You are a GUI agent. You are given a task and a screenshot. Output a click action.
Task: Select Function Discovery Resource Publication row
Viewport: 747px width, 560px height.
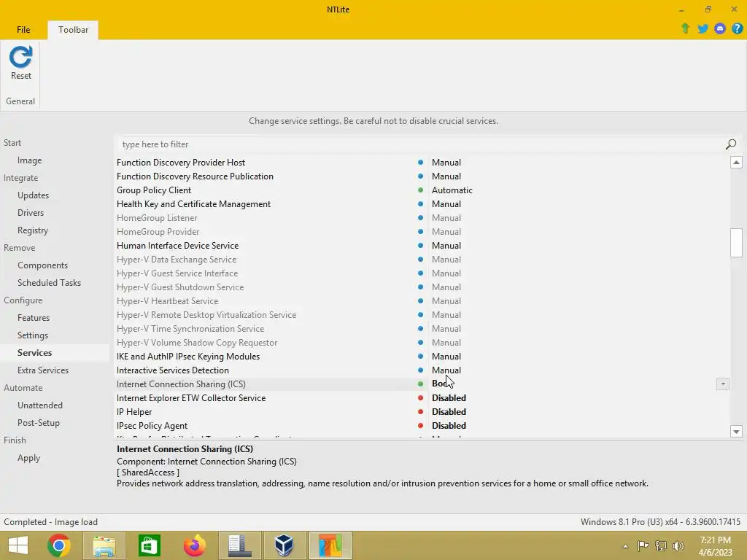point(195,176)
